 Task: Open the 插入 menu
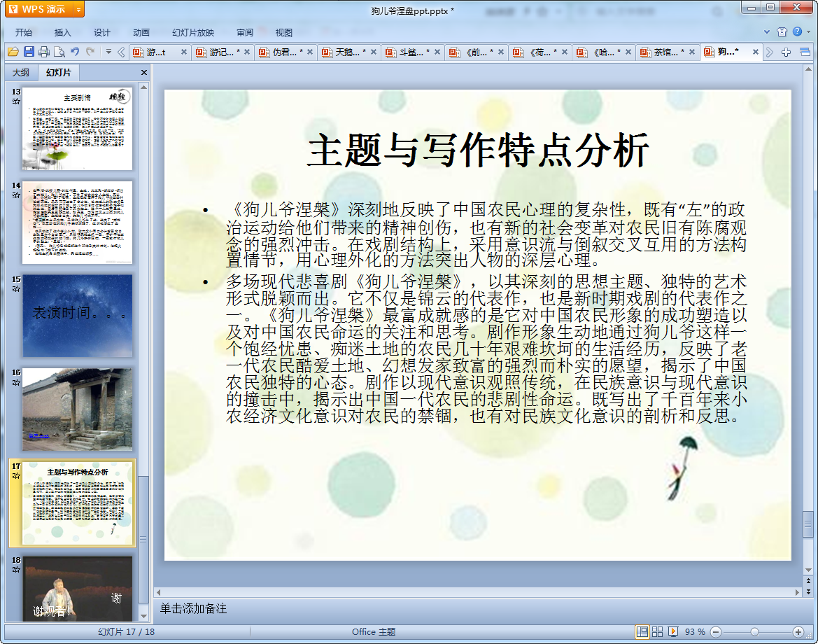point(63,32)
